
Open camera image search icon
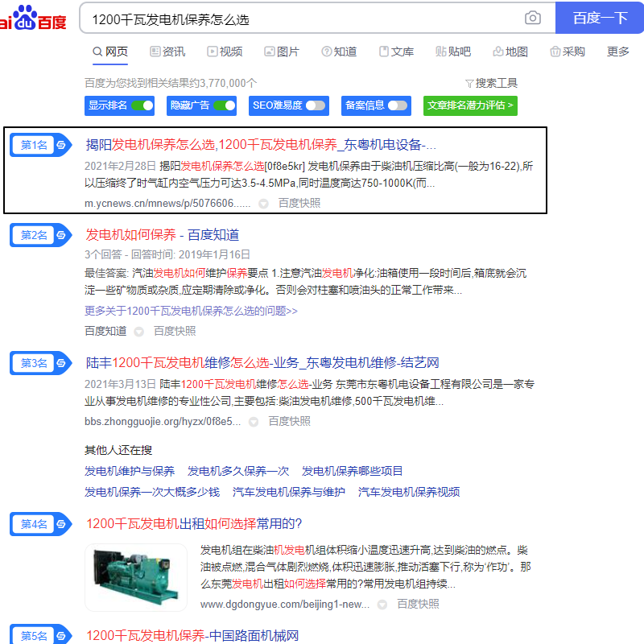point(532,18)
